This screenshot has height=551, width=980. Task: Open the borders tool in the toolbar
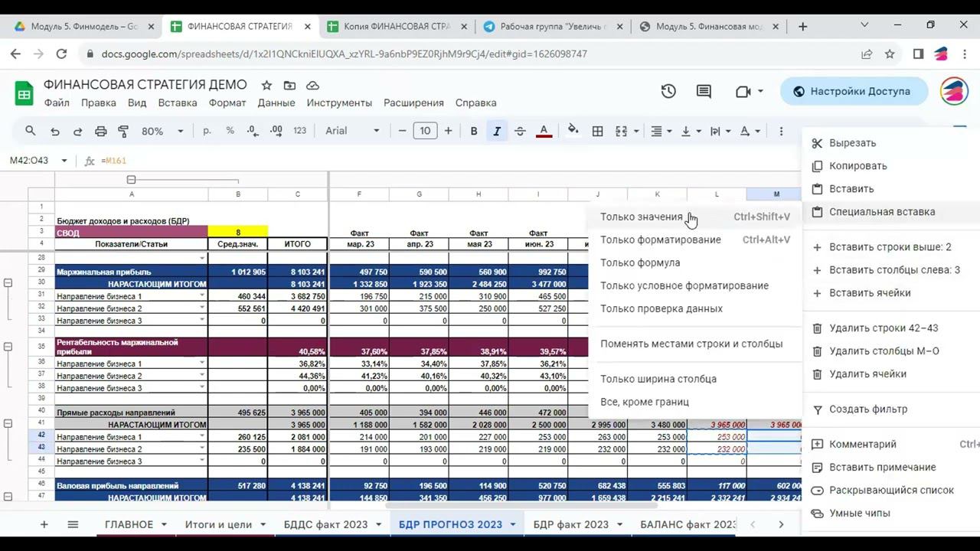click(597, 131)
